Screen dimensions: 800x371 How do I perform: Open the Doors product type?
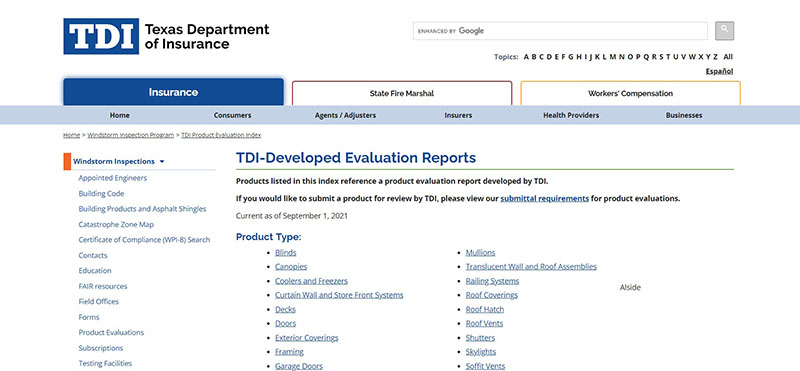[285, 324]
